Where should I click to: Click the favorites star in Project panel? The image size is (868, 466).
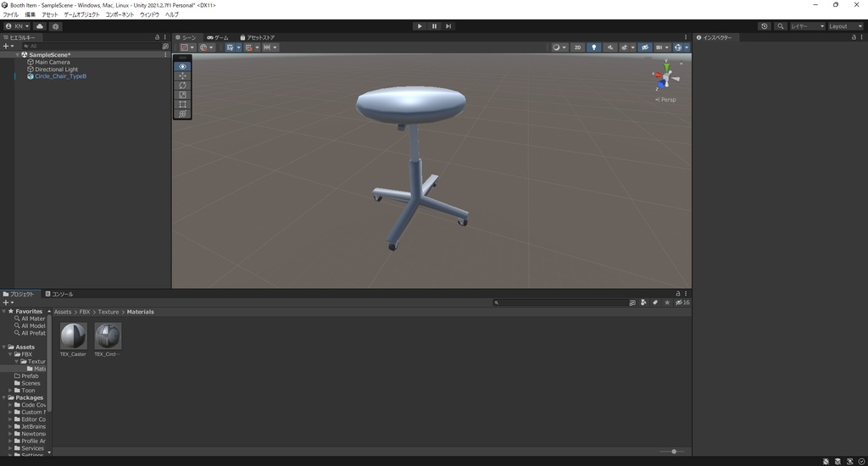667,302
